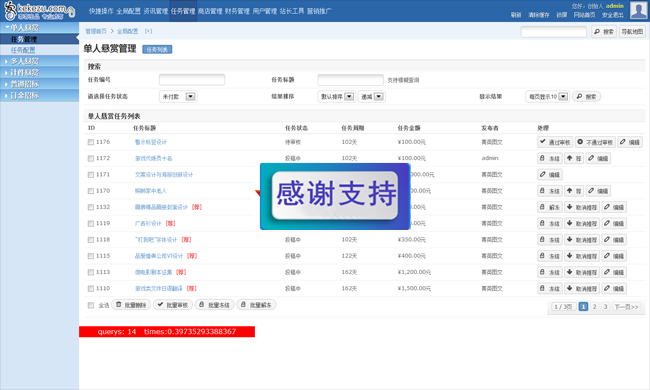Screen dimensions: 650x390
Task: Click the 编辑 edit button for task 1171
Action: click(550, 174)
